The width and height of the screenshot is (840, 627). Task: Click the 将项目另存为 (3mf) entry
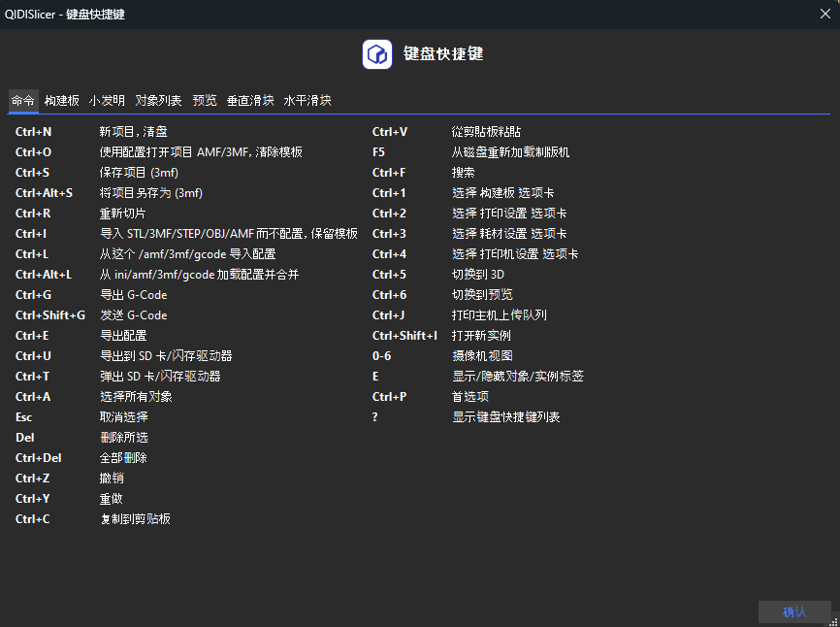(x=151, y=193)
